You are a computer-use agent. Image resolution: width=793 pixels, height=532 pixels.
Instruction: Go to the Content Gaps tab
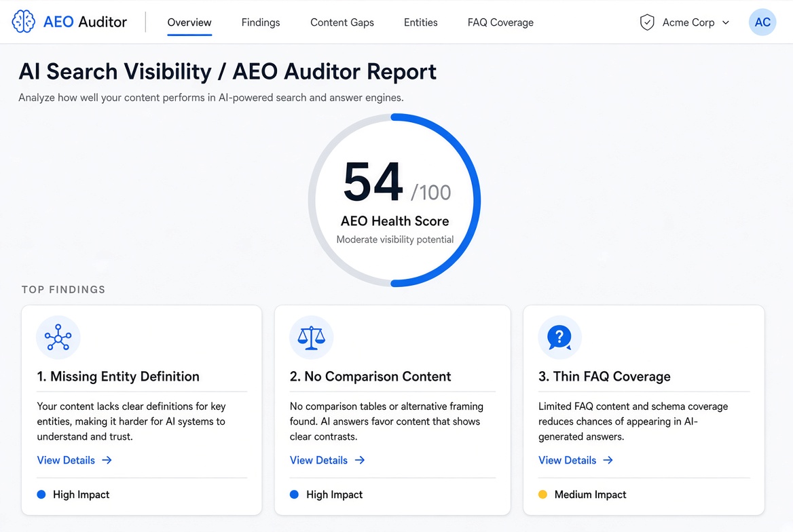click(x=342, y=23)
